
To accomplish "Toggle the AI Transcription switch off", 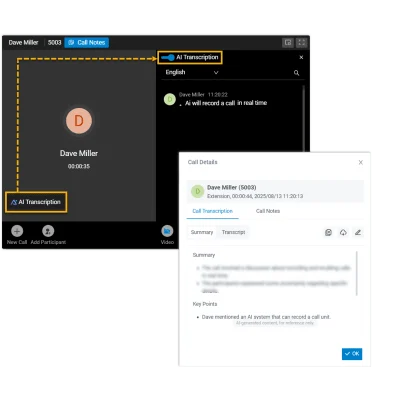I will click(x=168, y=57).
